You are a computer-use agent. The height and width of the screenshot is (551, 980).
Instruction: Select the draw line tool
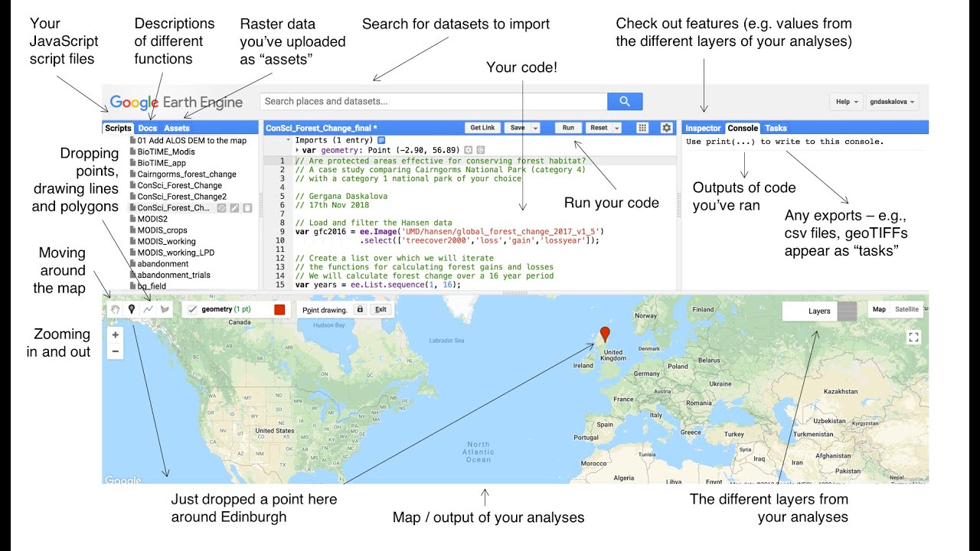(148, 309)
